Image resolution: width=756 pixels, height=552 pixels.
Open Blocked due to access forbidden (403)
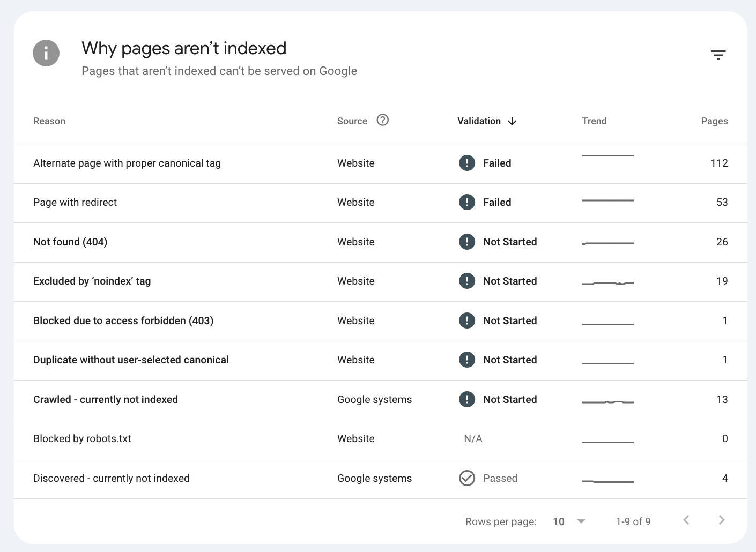click(x=123, y=320)
